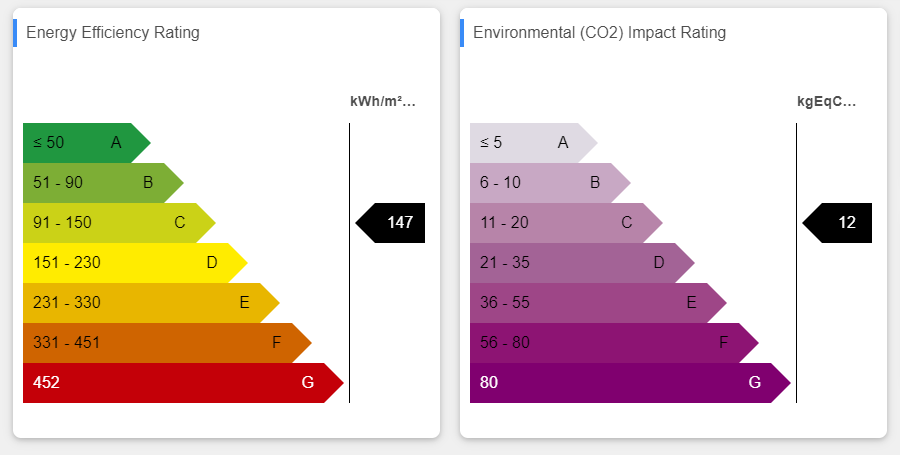
Task: Click the black 147 energy value marker
Action: click(x=393, y=223)
